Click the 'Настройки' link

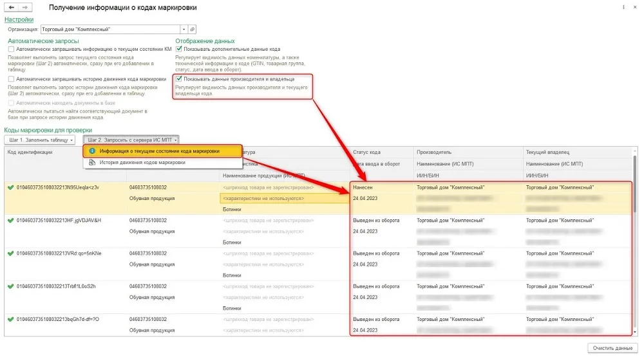tap(19, 20)
